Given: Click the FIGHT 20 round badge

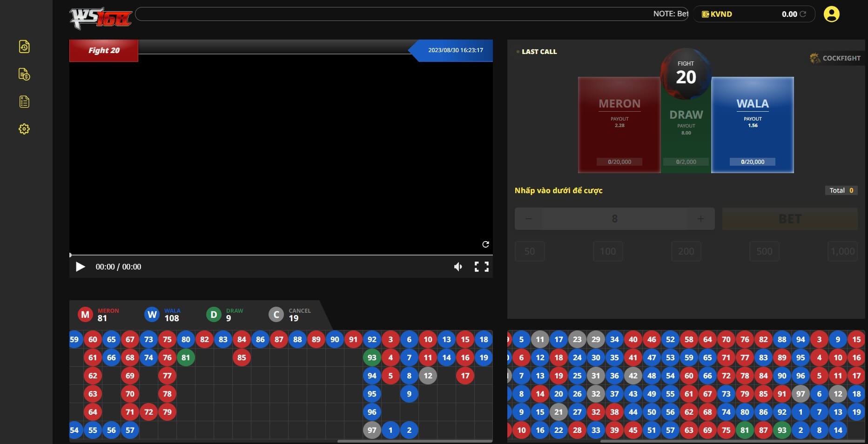Looking at the screenshot, I should click(686, 73).
